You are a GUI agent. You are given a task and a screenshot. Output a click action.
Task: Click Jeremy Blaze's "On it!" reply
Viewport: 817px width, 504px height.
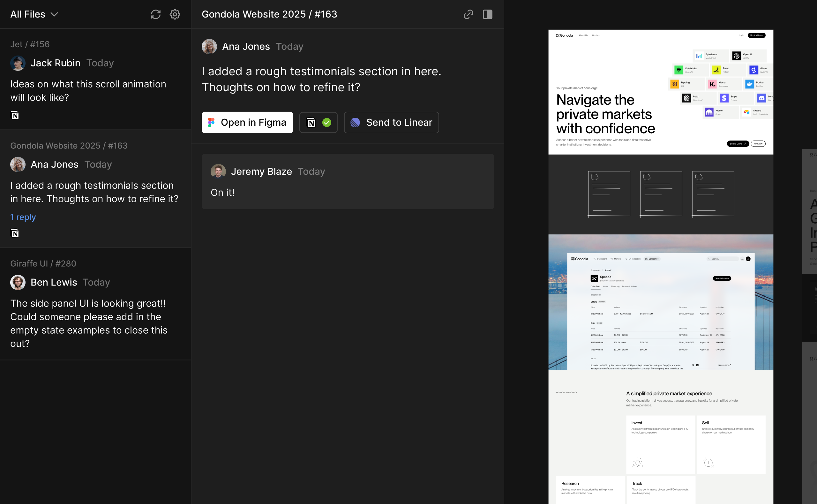(x=223, y=193)
